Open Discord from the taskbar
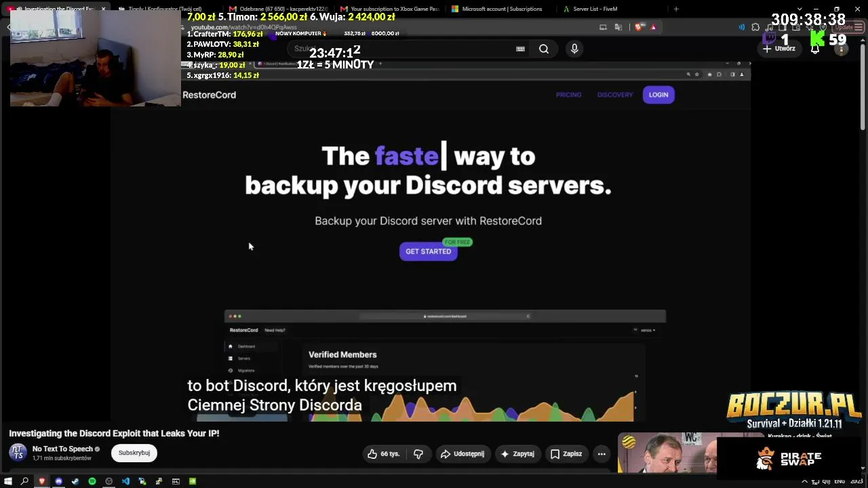 coord(59,481)
